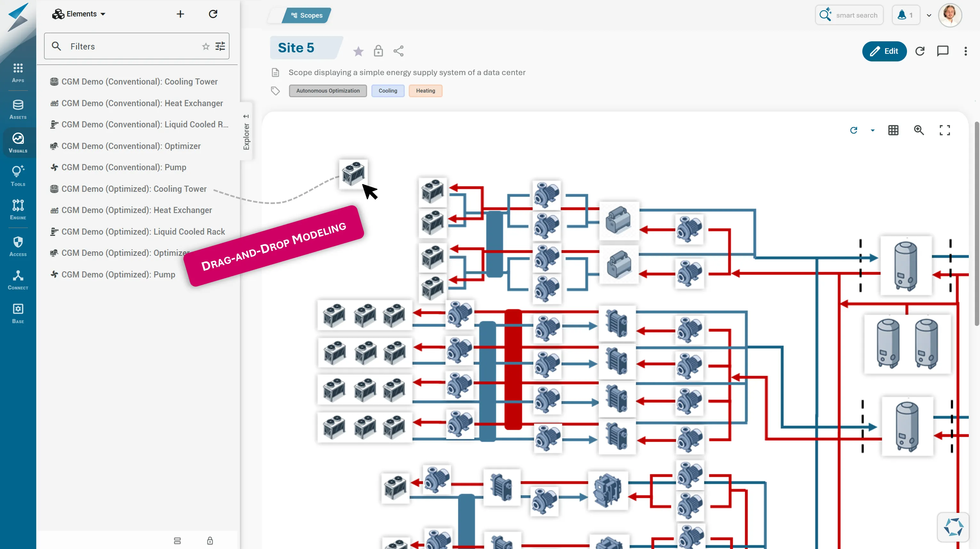Toggle the diagram grid view icon
This screenshot has width=980, height=549.
pos(893,130)
